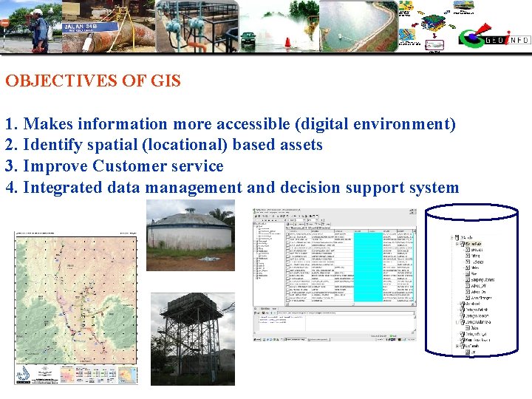Click the 'OBJECTIVES OF GIS' heading
Screen dimensions: 532x399
(93, 81)
